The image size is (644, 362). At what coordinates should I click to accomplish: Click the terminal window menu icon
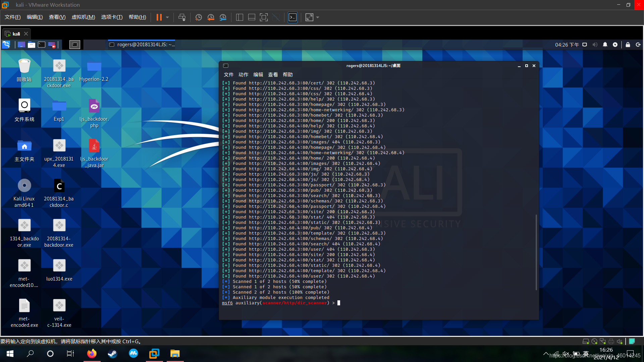click(226, 66)
